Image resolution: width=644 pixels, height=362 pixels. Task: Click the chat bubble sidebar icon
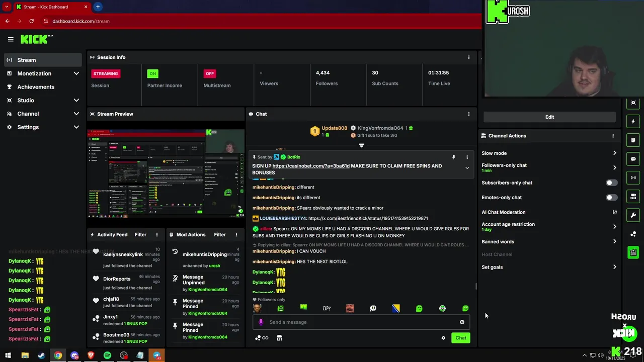point(633,159)
